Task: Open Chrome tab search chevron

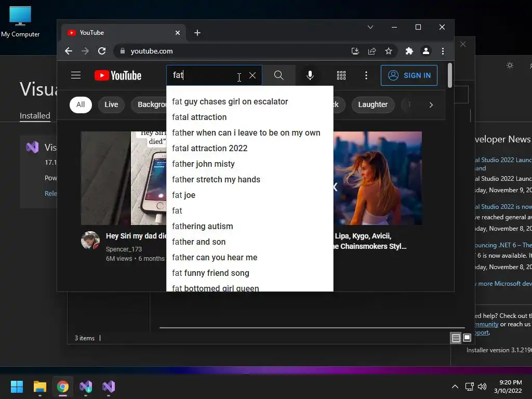Action: [370, 27]
